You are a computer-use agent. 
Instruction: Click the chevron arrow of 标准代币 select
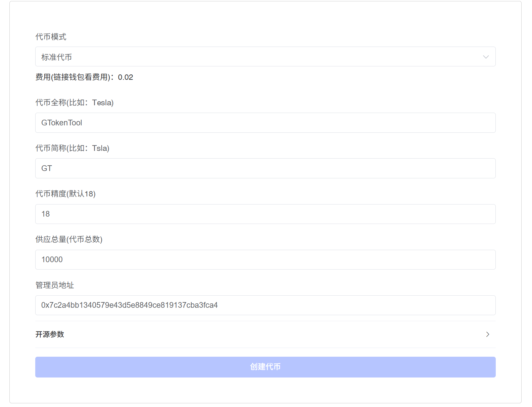tap(486, 57)
